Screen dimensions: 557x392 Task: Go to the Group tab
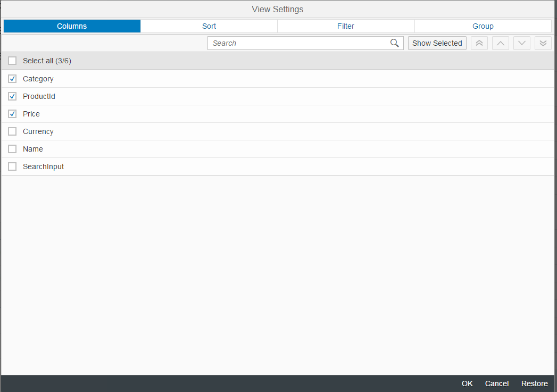pos(483,26)
